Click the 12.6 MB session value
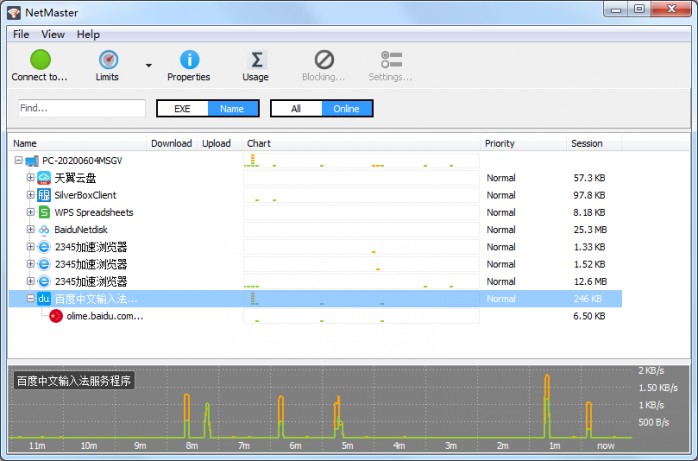 pos(590,282)
